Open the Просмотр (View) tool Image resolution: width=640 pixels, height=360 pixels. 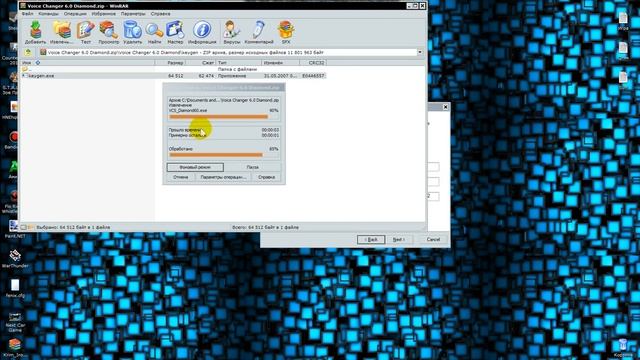coord(109,32)
